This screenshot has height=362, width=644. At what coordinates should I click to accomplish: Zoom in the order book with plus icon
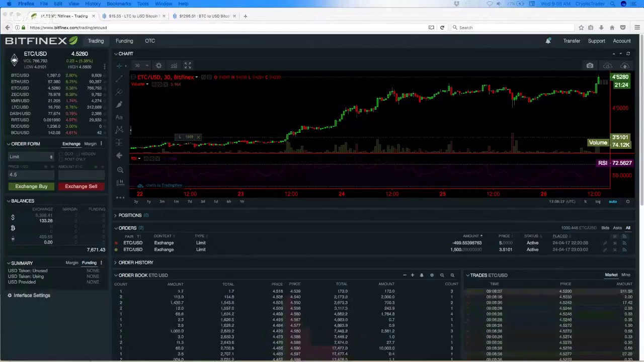412,275
